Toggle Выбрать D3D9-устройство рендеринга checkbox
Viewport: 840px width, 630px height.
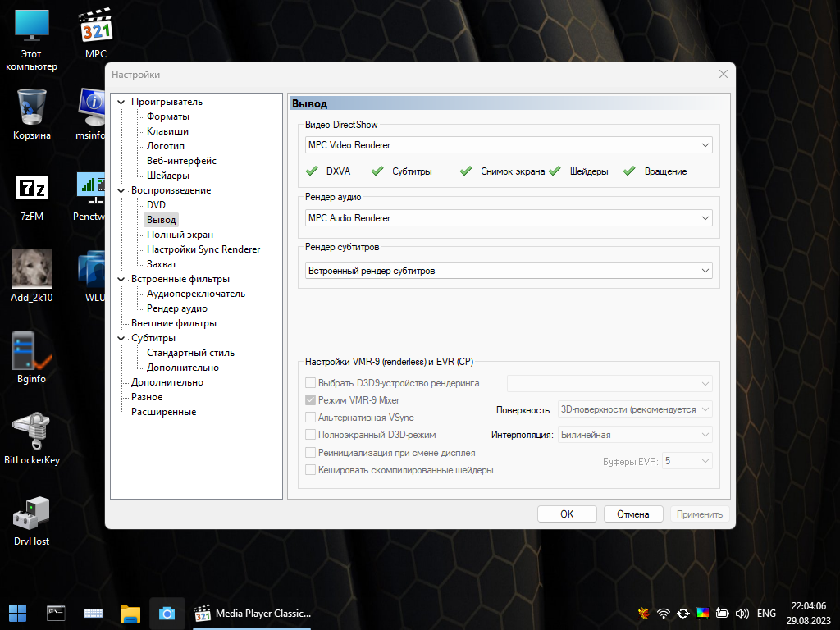pyautogui.click(x=310, y=383)
